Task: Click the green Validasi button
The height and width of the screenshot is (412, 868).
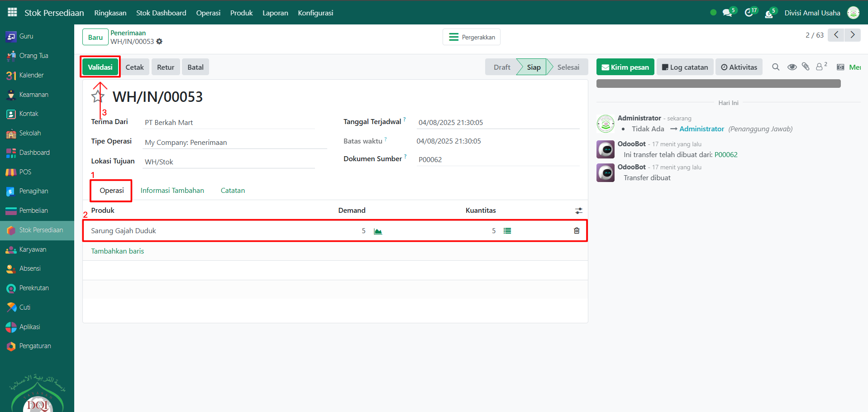Action: (100, 67)
